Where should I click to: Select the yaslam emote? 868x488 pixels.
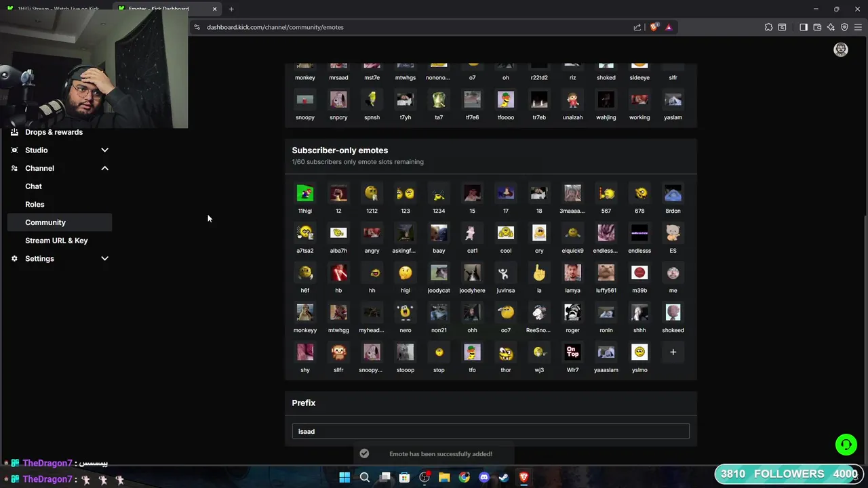673,100
